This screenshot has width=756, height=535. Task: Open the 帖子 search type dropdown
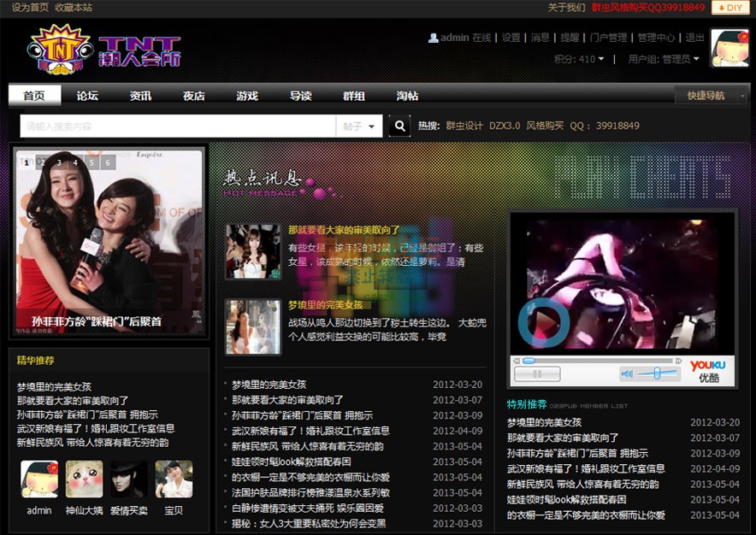click(x=360, y=126)
